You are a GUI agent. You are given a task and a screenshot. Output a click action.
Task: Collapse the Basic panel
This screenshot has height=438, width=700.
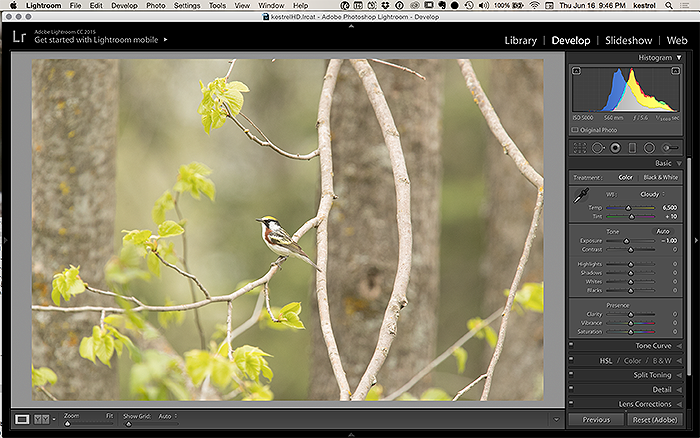[679, 163]
